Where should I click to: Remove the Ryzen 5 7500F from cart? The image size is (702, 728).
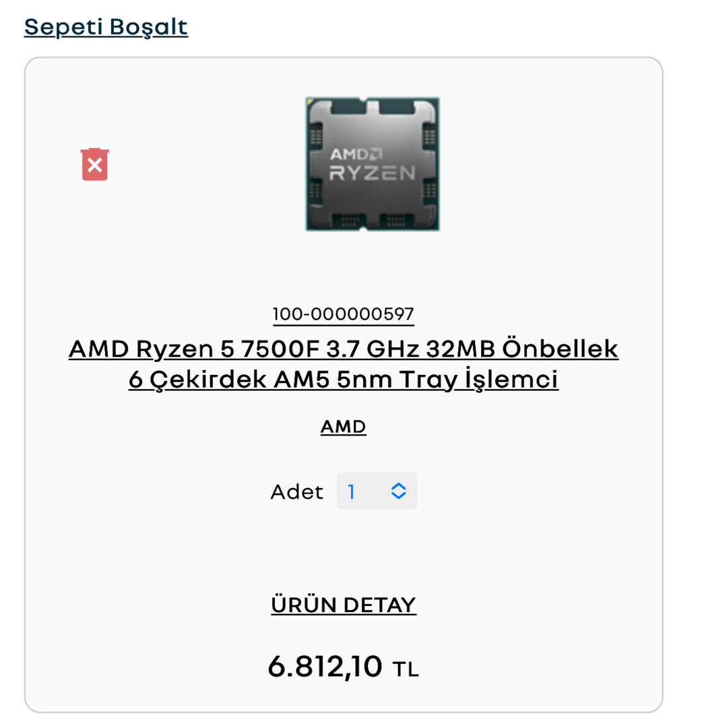pyautogui.click(x=95, y=166)
